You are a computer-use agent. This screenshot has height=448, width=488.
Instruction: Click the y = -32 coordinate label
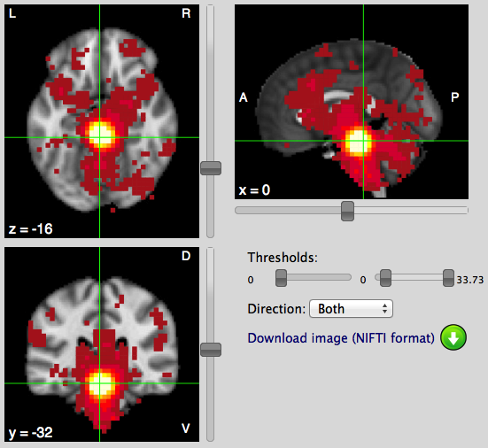(31, 433)
